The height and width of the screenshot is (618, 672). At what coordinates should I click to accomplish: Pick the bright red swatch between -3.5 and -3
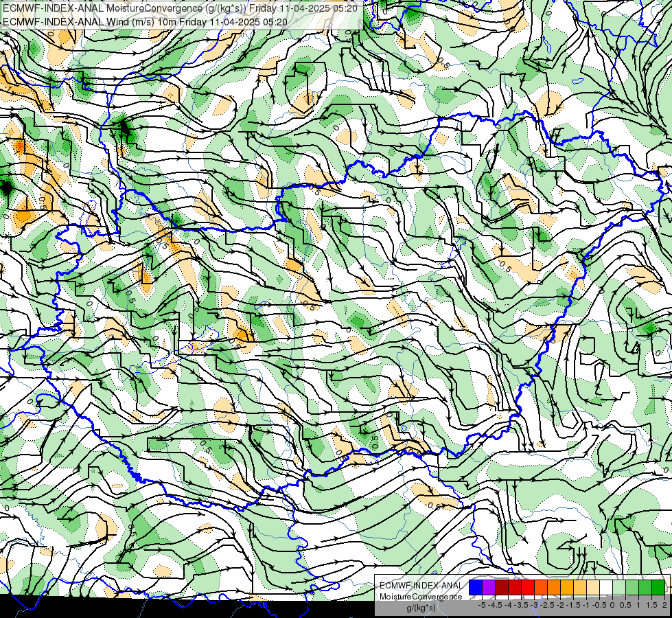pyautogui.click(x=528, y=588)
